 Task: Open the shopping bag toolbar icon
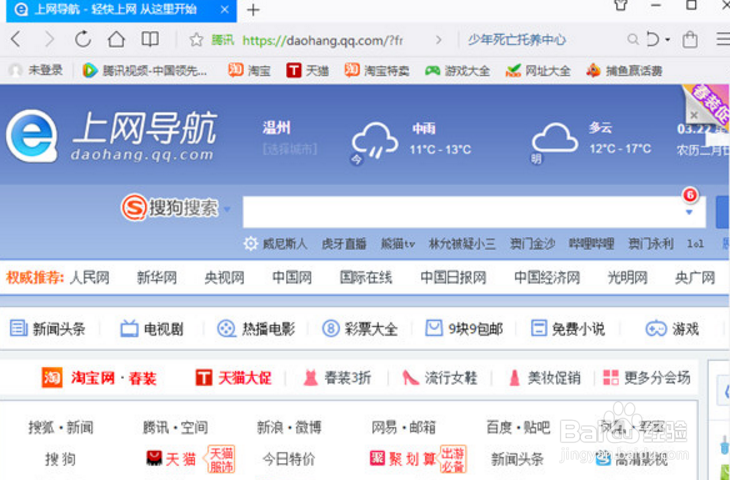coord(690,40)
